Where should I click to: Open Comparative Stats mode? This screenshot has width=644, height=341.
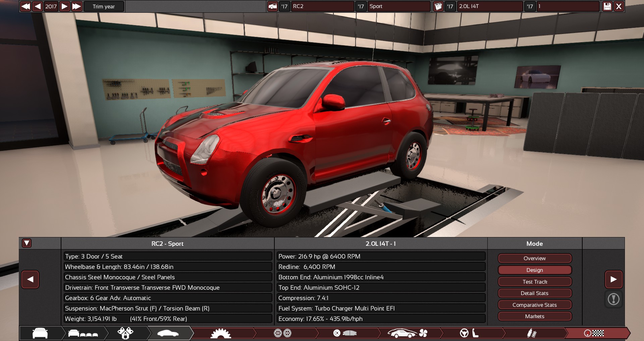535,305
